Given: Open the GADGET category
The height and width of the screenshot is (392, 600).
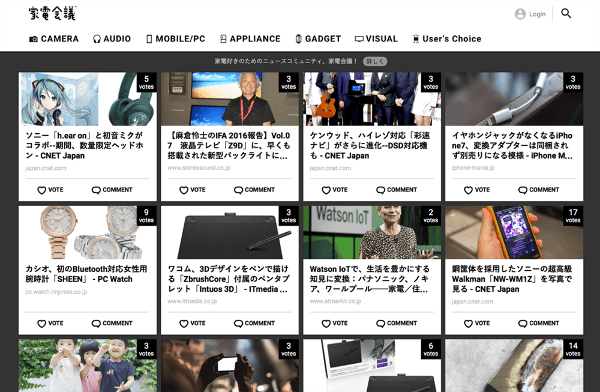Looking at the screenshot, I should (318, 39).
